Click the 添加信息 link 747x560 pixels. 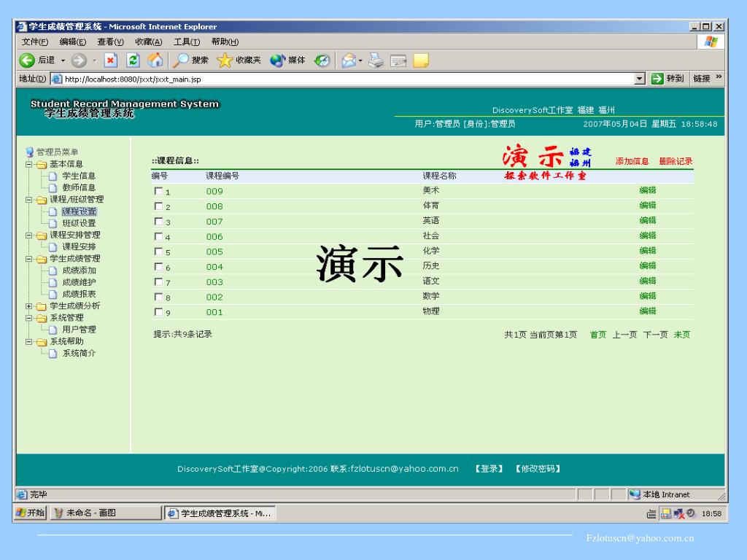pos(632,161)
